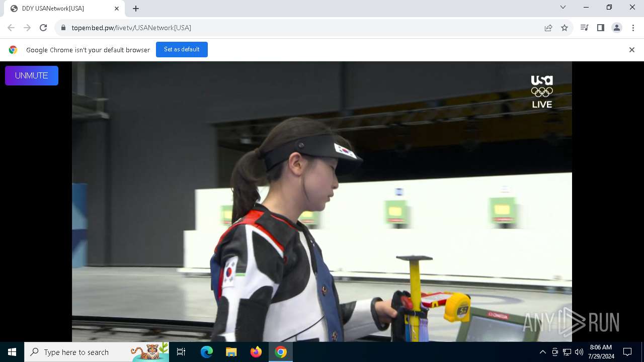Image resolution: width=644 pixels, height=362 pixels.
Task: Close the DDY USANetwork tab
Action: coord(117,9)
